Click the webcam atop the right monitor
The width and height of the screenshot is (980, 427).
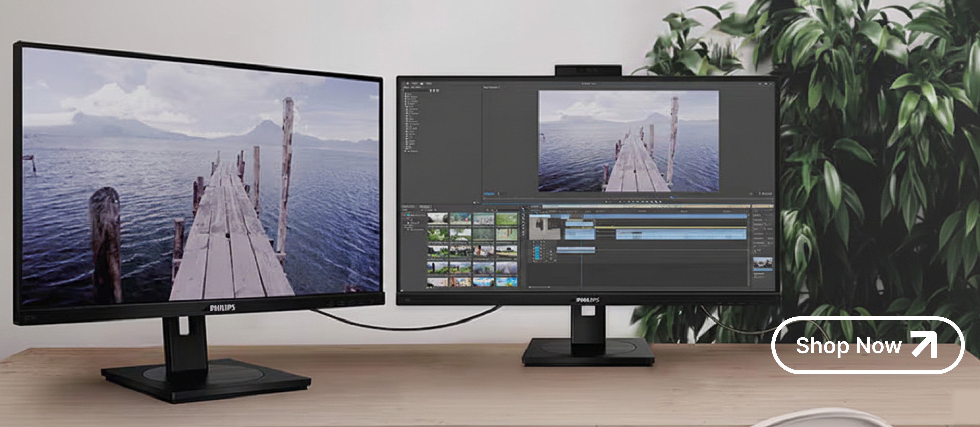(588, 71)
